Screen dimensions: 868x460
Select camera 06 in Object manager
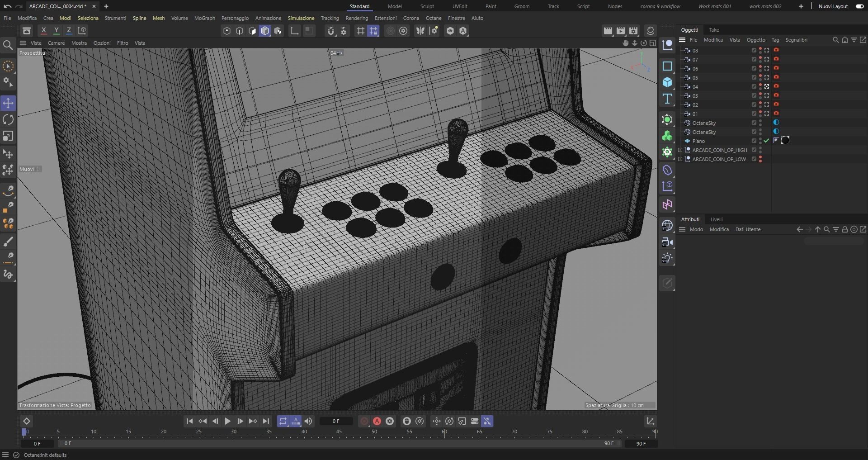click(x=695, y=69)
